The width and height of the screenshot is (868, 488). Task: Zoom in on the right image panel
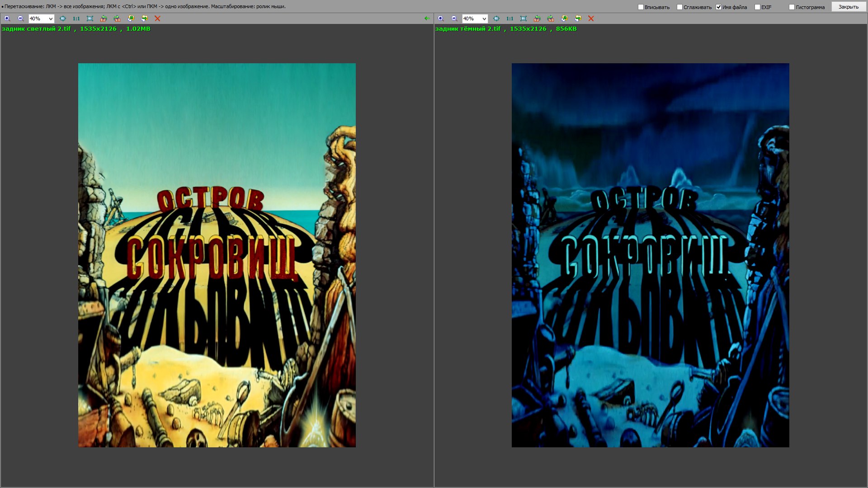(x=441, y=19)
